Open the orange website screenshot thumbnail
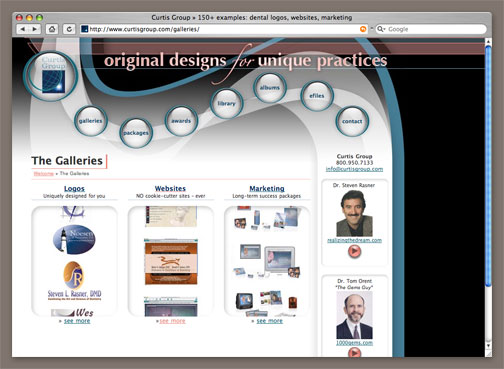 [171, 262]
